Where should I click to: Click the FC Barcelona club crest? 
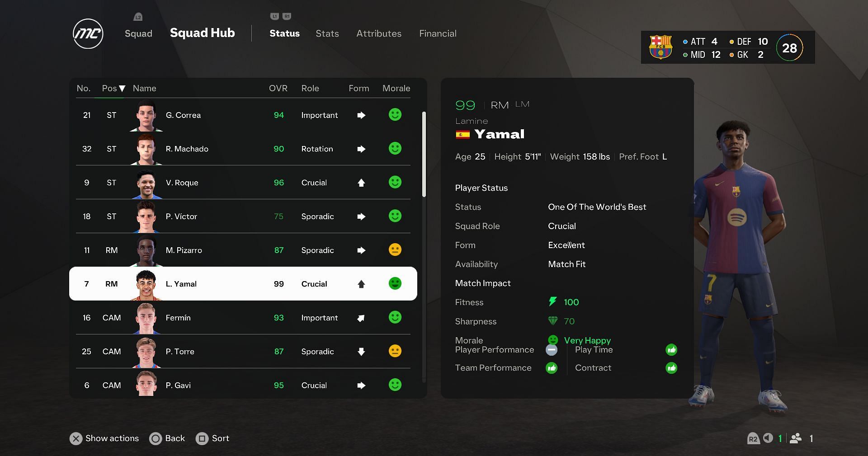tap(660, 47)
